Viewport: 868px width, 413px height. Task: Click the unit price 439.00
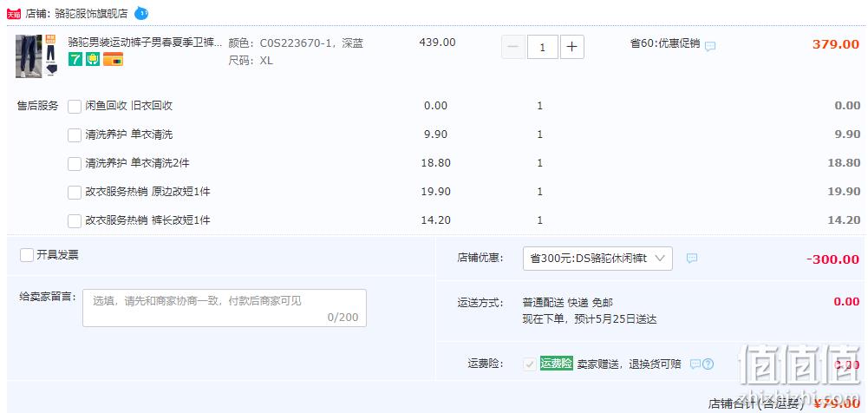pos(437,42)
